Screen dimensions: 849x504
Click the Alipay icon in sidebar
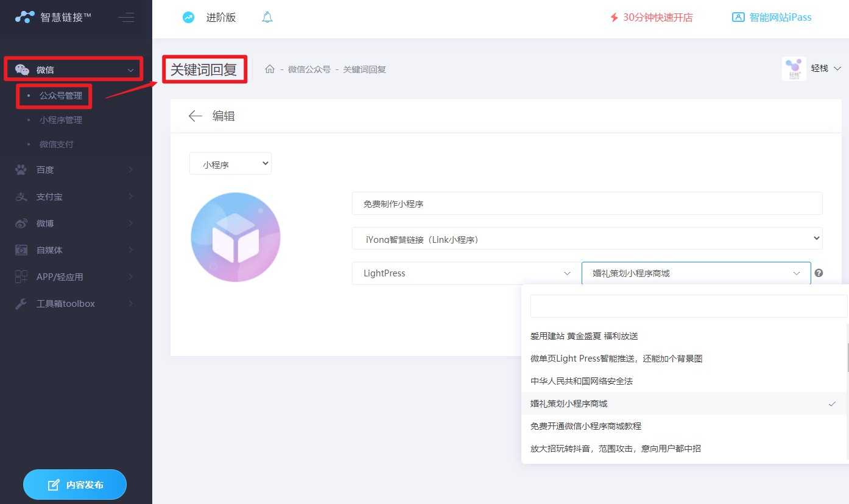(21, 197)
